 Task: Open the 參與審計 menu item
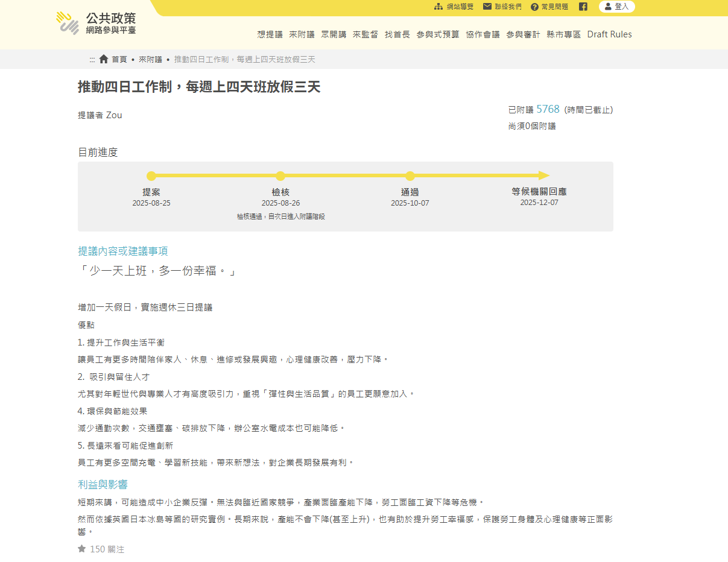524,34
